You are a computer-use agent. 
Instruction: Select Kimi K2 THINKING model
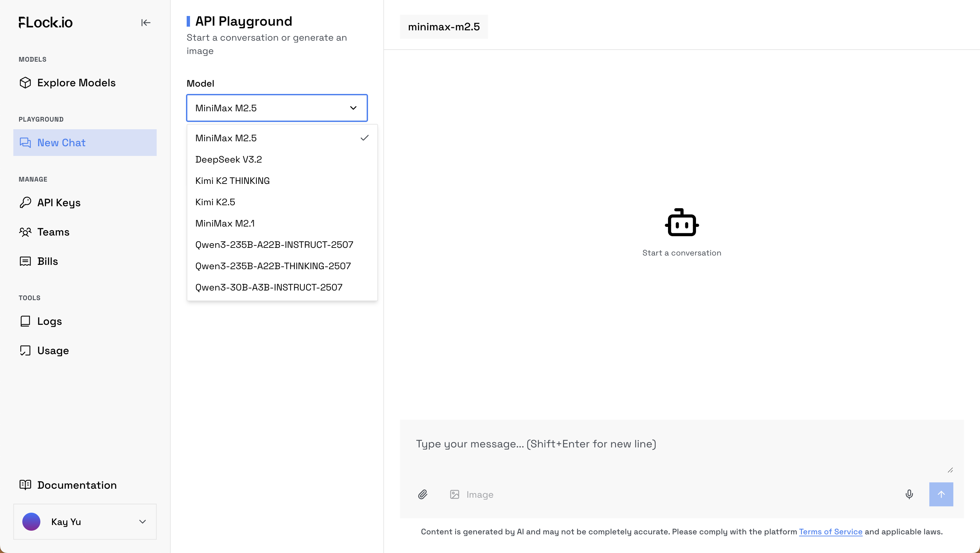point(232,181)
